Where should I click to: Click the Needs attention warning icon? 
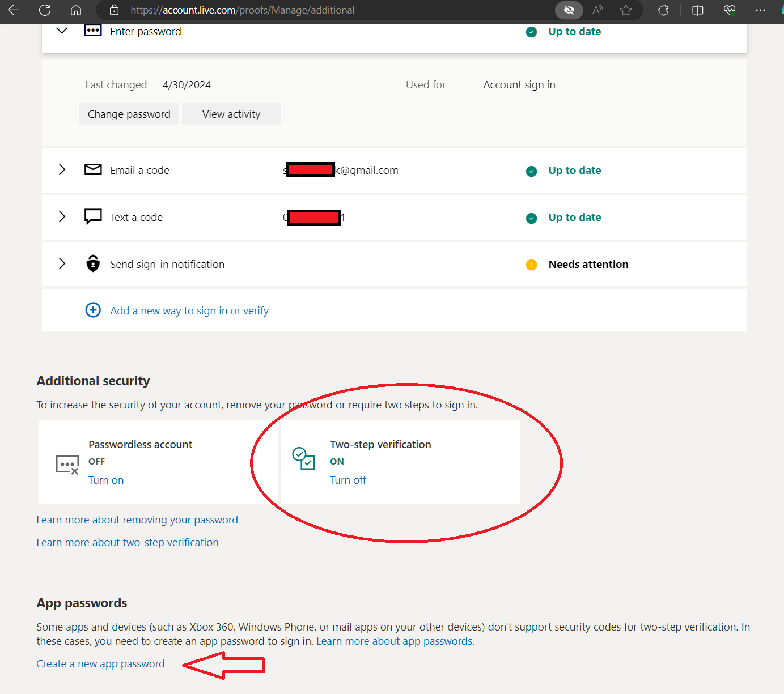tap(531, 265)
